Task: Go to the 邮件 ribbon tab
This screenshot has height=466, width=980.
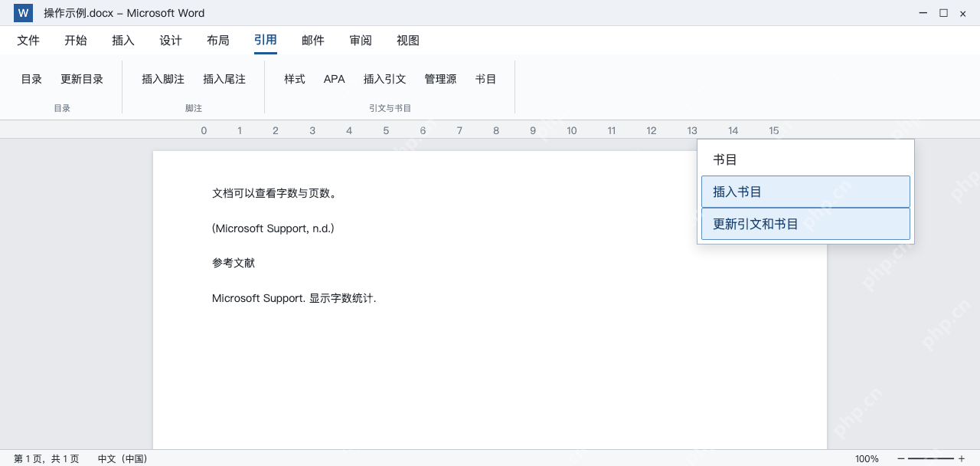Action: pos(313,41)
